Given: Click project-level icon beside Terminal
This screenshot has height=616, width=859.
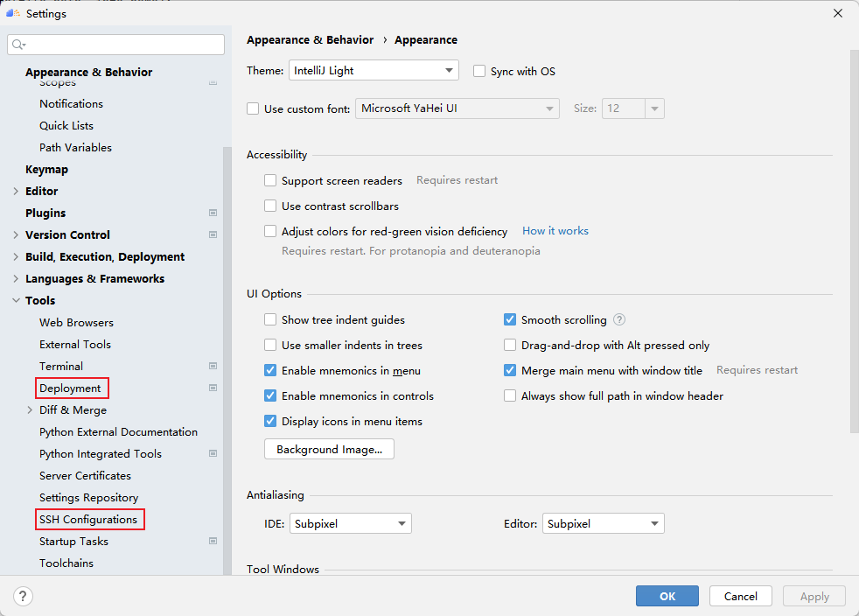Looking at the screenshot, I should pos(213,366).
